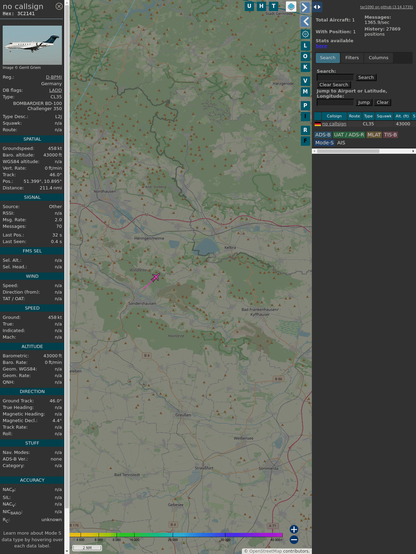Switch to the Filters tab
The width and height of the screenshot is (416, 554).
pyautogui.click(x=352, y=58)
